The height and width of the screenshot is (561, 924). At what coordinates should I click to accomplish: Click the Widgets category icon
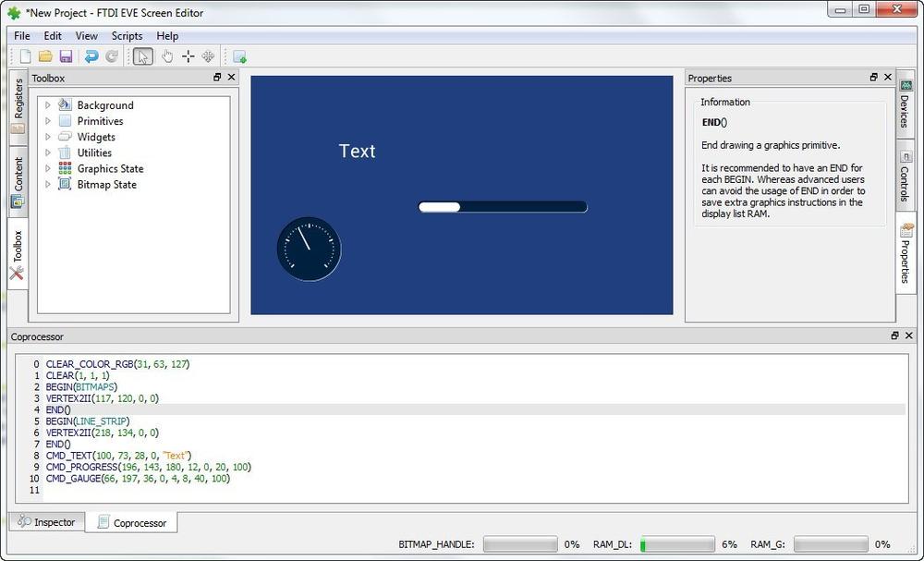[65, 137]
